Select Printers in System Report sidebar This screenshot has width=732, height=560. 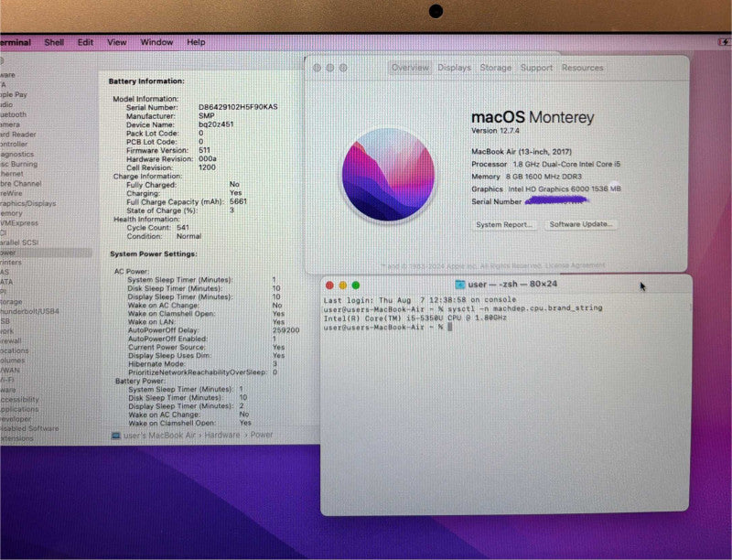click(11, 263)
